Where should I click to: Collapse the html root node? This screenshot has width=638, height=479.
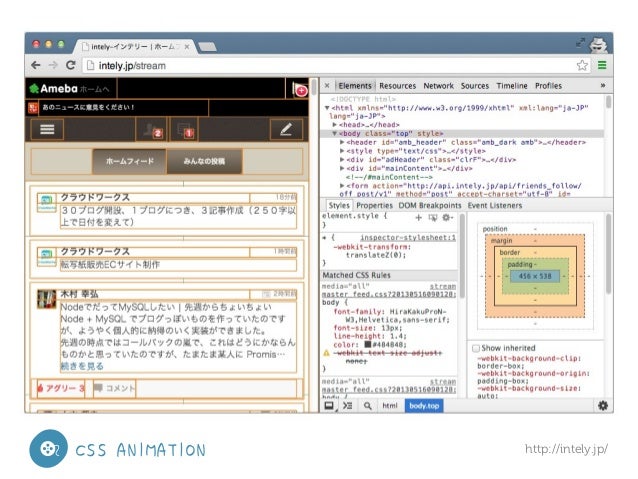point(327,108)
